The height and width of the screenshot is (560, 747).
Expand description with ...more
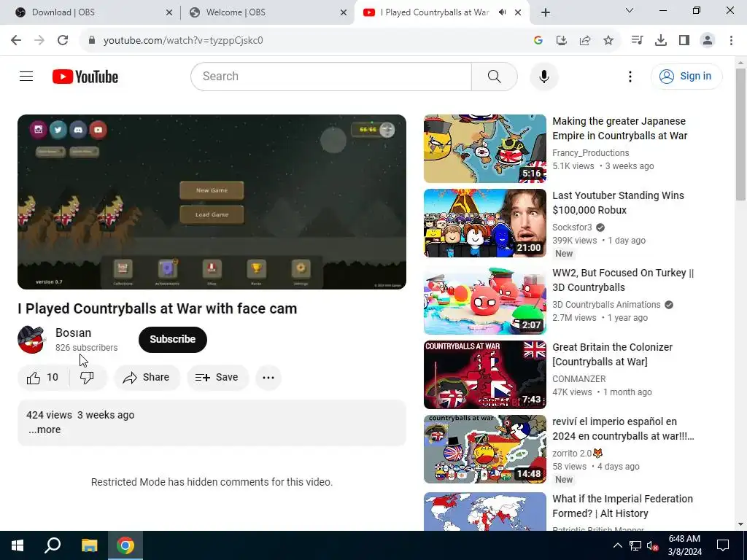point(44,429)
